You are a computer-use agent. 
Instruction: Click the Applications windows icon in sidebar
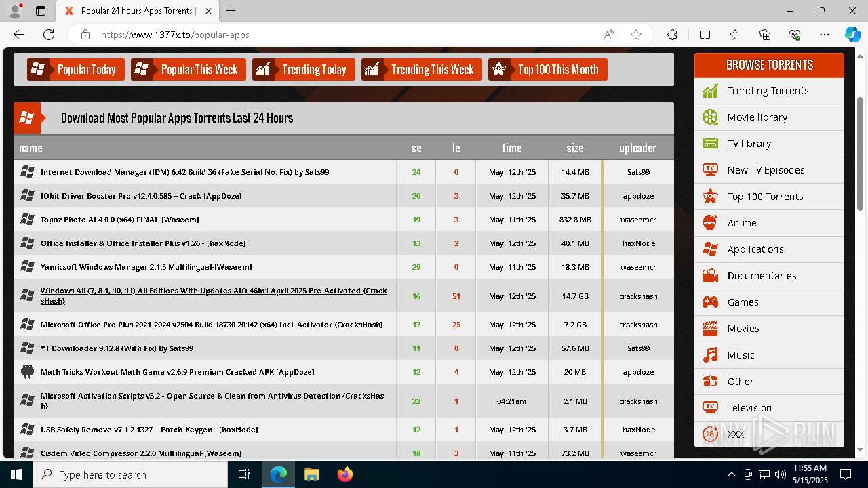pos(710,249)
